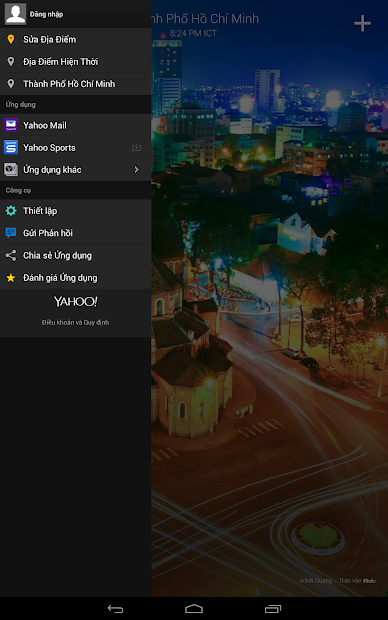Screen dimensions: 388x620
Task: Open the Ứng dụng khác row
Action: (x=76, y=169)
